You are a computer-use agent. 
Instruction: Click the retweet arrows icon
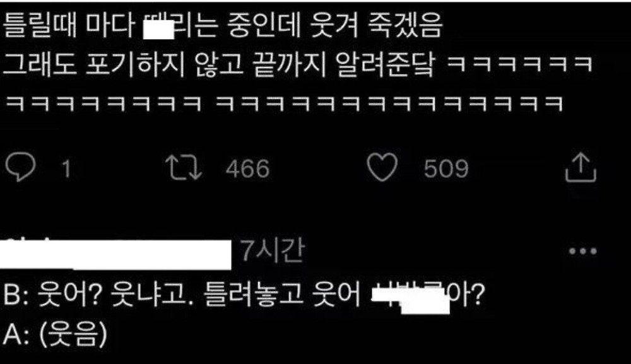click(184, 167)
